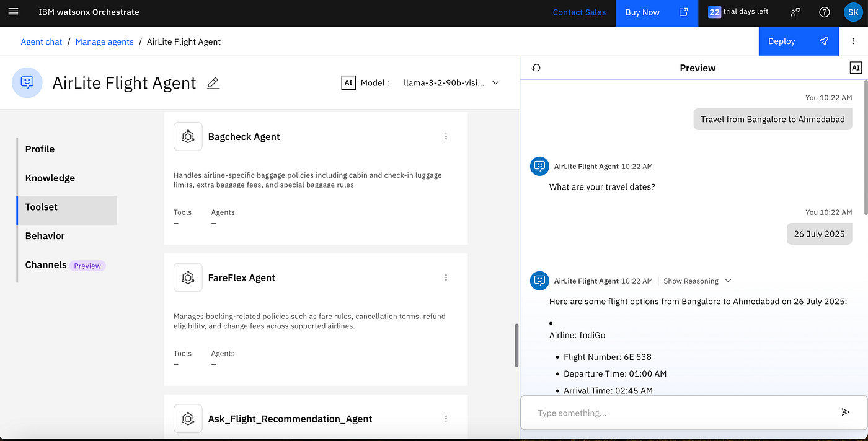Screen dimensions: 868x441
Task: Open the Bagcheck Agent card options menu
Action: tap(446, 136)
